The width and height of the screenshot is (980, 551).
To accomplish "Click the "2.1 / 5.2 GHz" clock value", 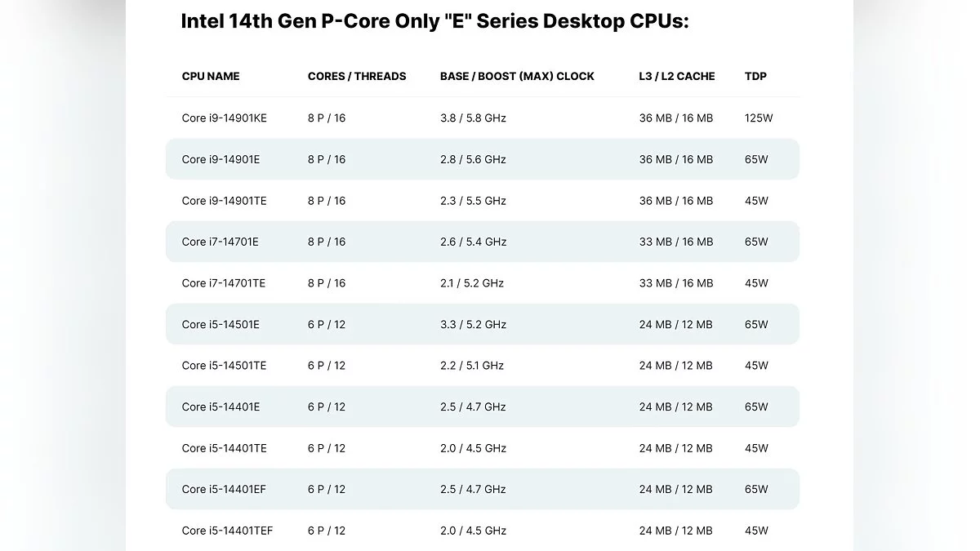I will click(x=472, y=283).
